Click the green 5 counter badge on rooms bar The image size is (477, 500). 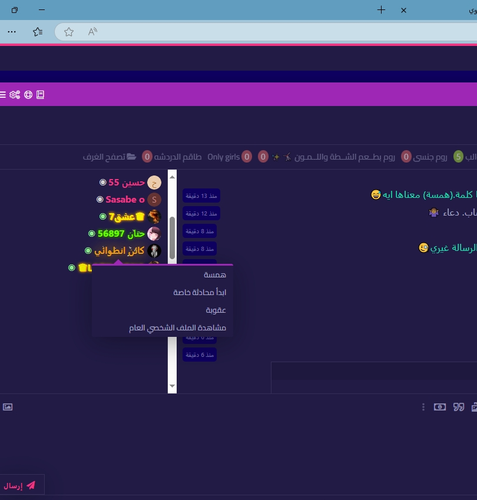coord(458,157)
